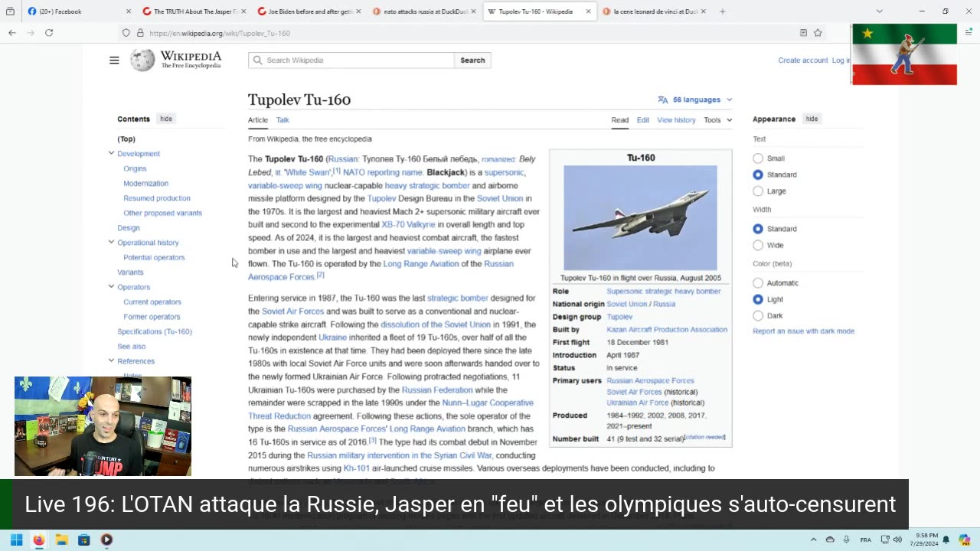Collapse the Operational history section

click(x=111, y=243)
